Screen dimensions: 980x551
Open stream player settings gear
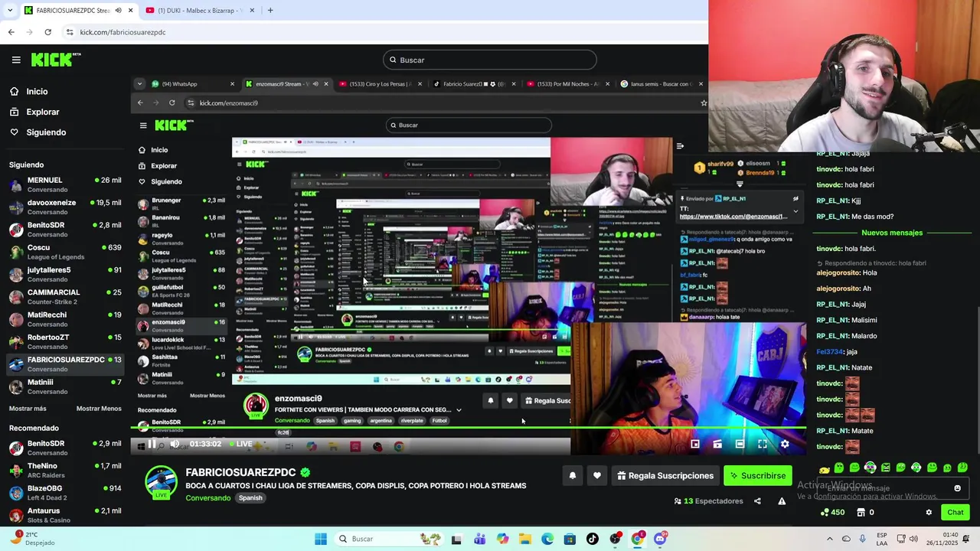(785, 444)
